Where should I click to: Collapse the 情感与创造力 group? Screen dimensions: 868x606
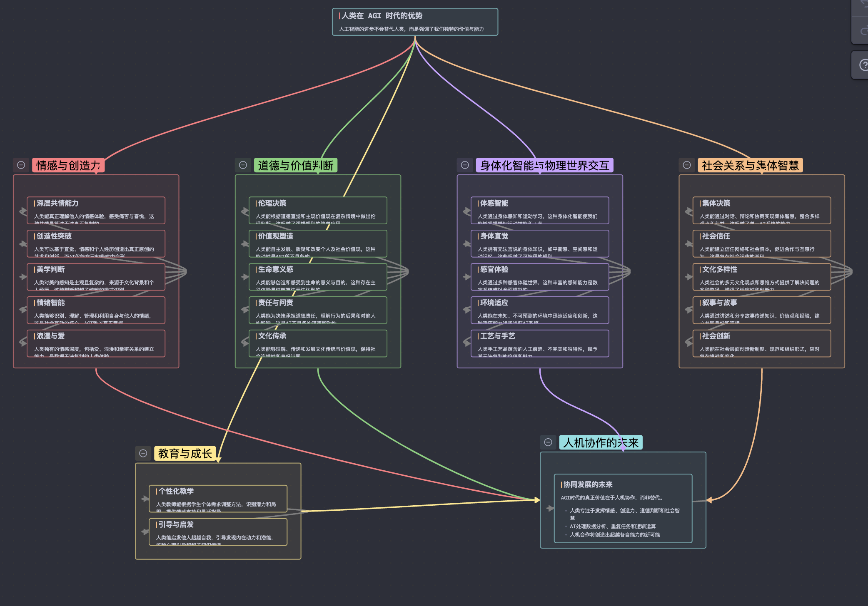(x=21, y=165)
